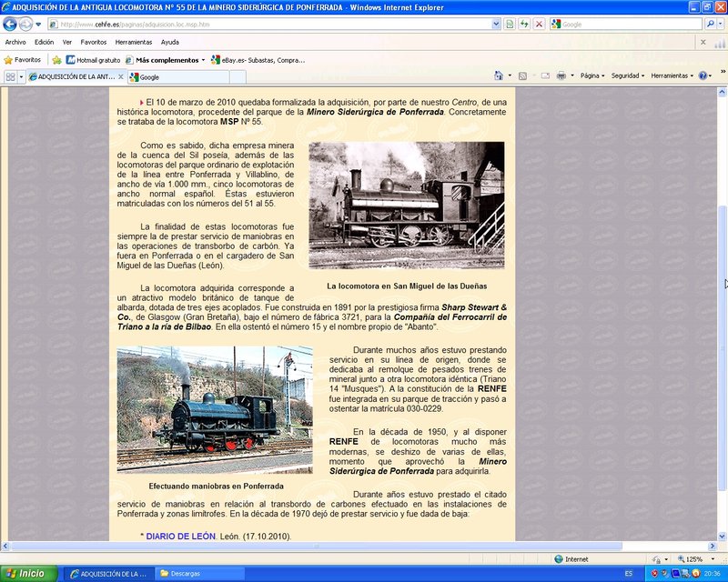This screenshot has height=582, width=728.
Task: Click the horizontal scrollbar left arrow
Action: 5,547
